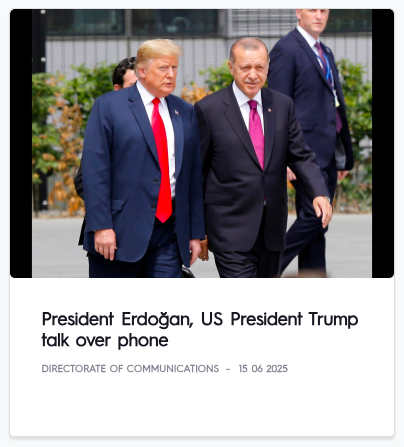Click 'talk over phone' in the headline

(105, 340)
